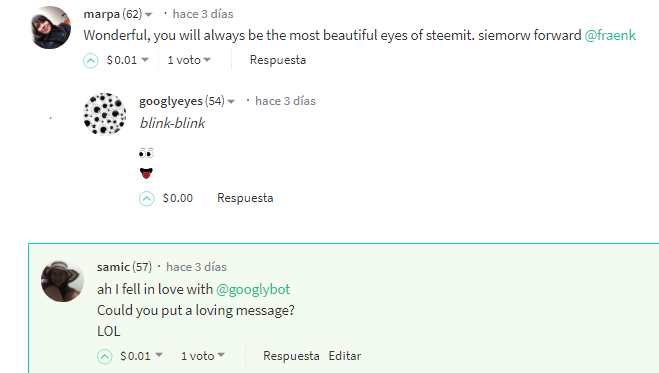
Task: Open the dropdown next to marpa (62)
Action: pos(148,15)
